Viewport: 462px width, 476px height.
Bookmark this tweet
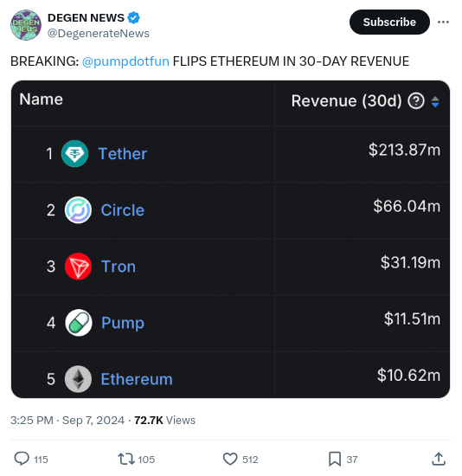[x=335, y=459]
